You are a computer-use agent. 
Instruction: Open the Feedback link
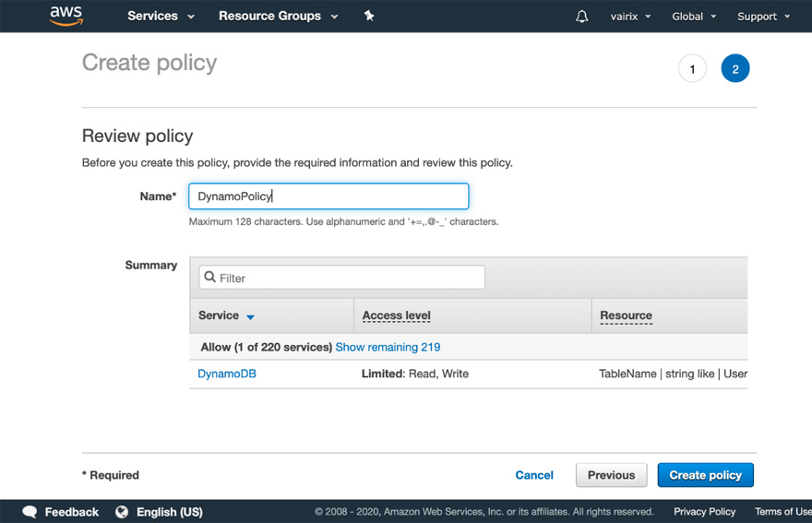pos(71,512)
